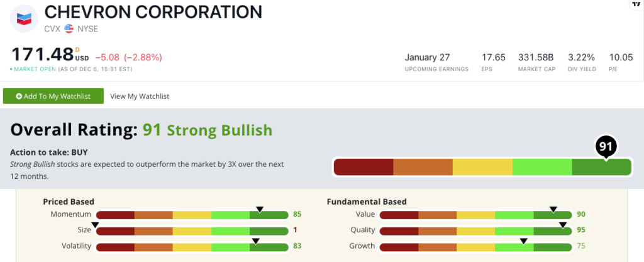
Task: Click the Quality bar triangle marker
Action: coord(562,224)
